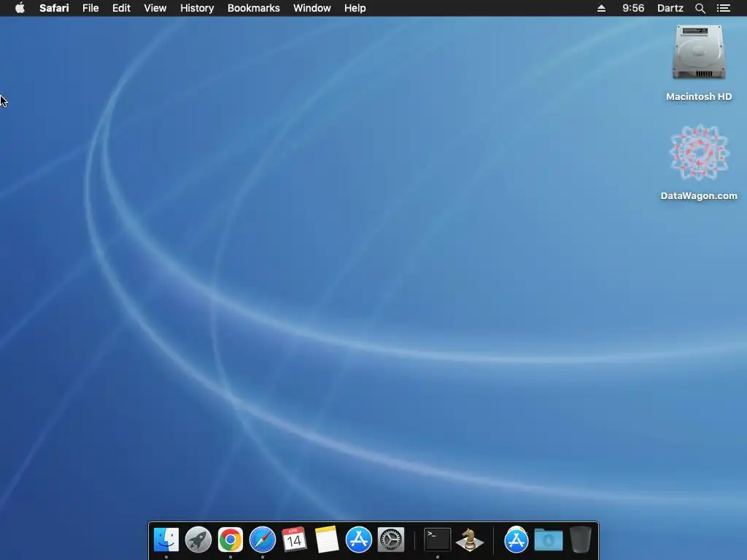Viewport: 747px width, 560px height.
Task: Open Spotlight search magnifier icon
Action: pyautogui.click(x=700, y=8)
